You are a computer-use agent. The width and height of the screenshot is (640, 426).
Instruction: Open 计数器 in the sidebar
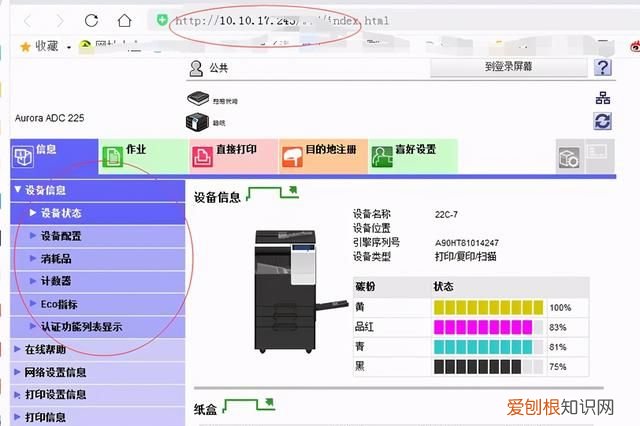click(98, 281)
